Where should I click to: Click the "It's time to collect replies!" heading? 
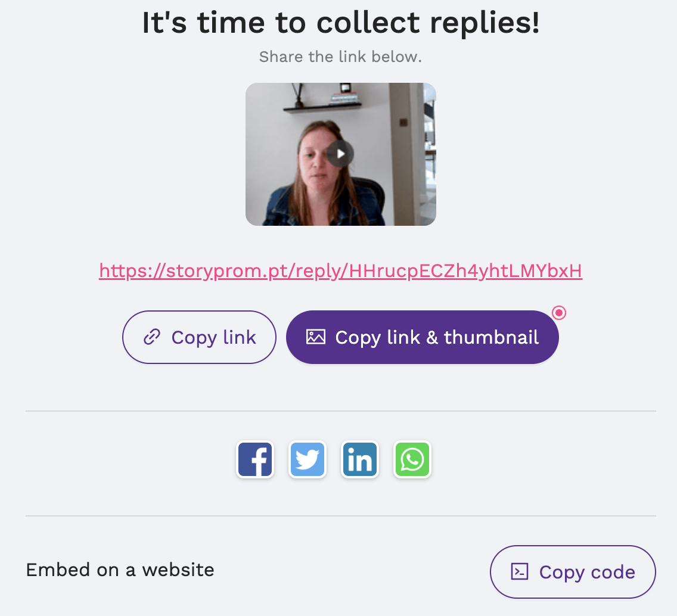click(340, 23)
